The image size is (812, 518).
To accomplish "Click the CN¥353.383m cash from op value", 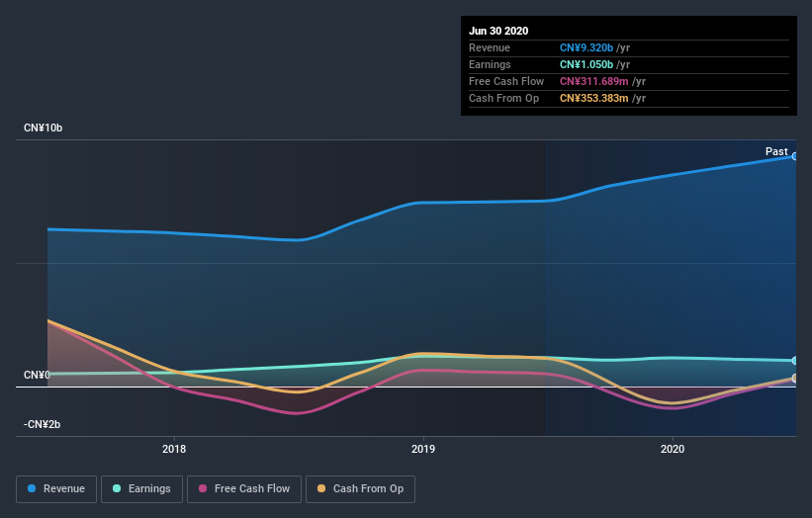I will click(x=594, y=98).
